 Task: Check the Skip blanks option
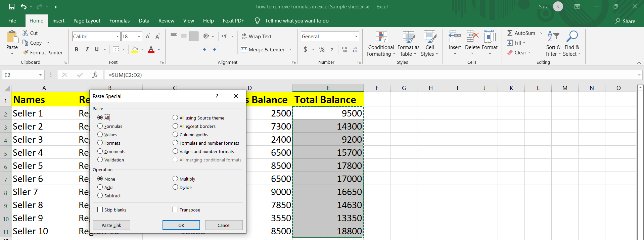(x=100, y=209)
